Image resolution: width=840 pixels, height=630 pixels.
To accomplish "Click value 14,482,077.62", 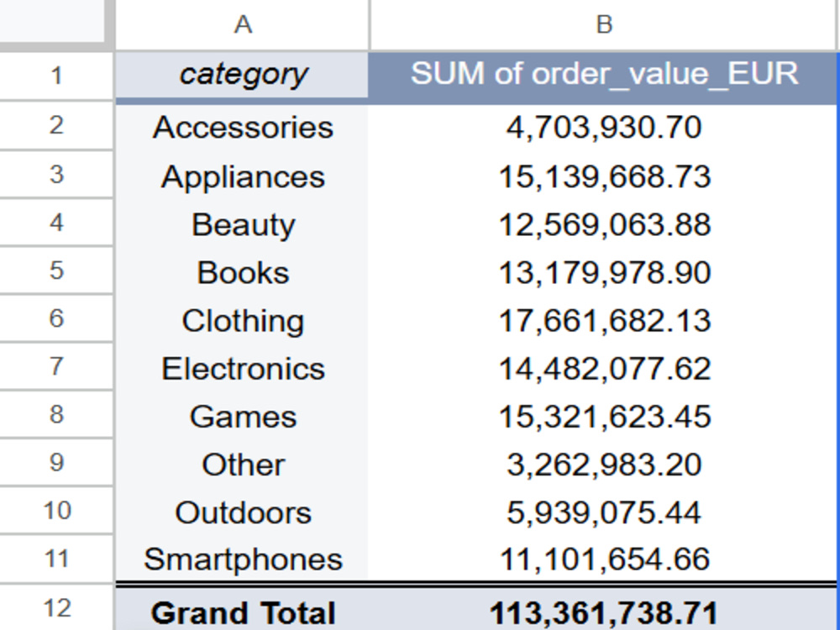I will click(x=603, y=369).
